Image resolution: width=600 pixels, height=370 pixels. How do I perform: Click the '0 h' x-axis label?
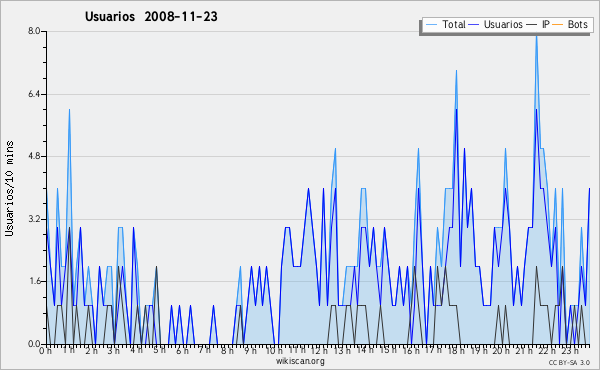pos(46,351)
